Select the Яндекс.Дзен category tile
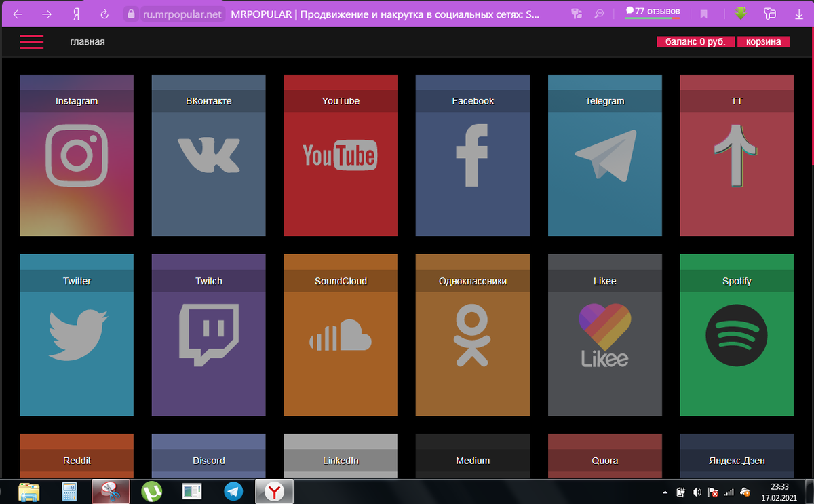814x504 pixels. 737,456
